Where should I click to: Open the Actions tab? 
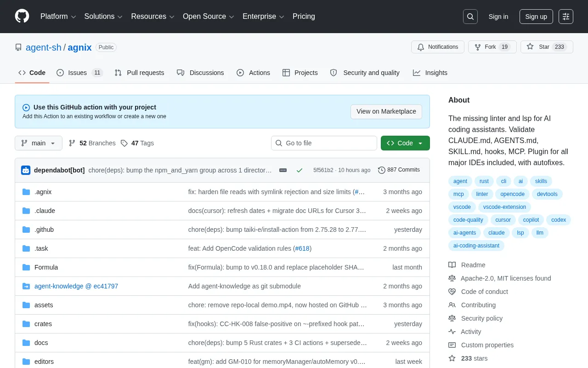(254, 73)
